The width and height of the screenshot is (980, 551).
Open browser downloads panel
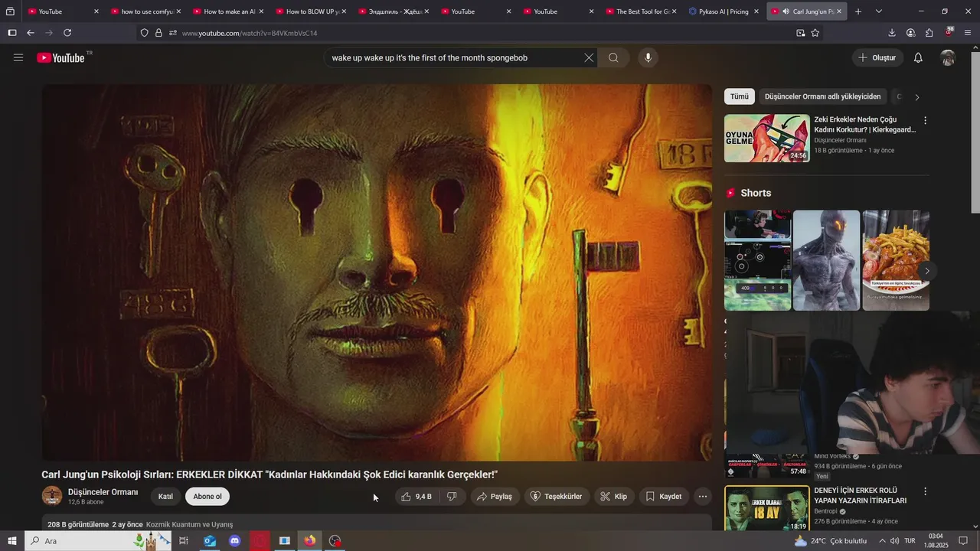click(x=892, y=33)
